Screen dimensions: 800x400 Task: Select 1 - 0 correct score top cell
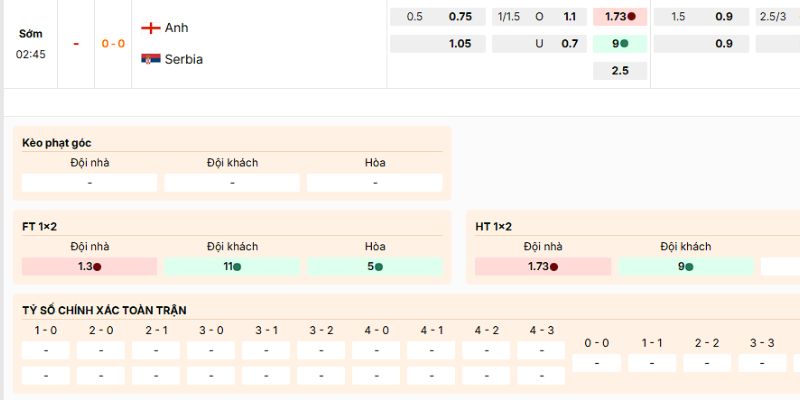pyautogui.click(x=46, y=351)
